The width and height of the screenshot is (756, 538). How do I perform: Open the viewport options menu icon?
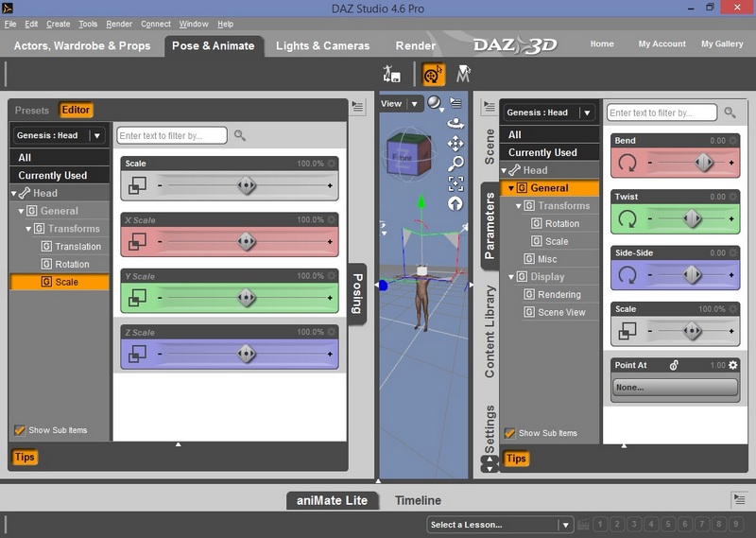(x=455, y=103)
